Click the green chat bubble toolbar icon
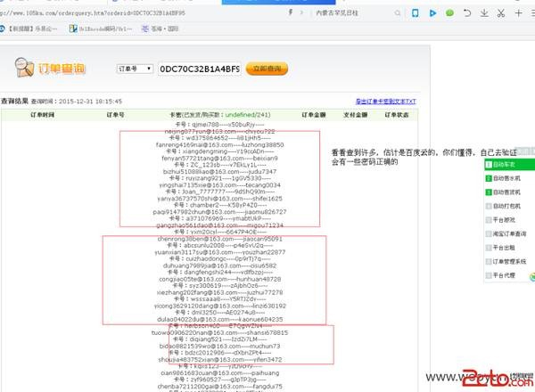 [450, 13]
